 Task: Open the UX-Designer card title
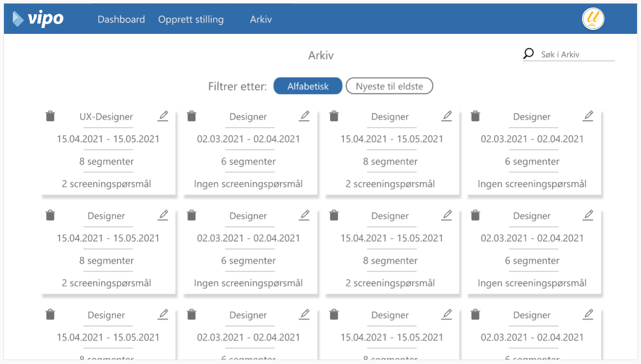(106, 117)
